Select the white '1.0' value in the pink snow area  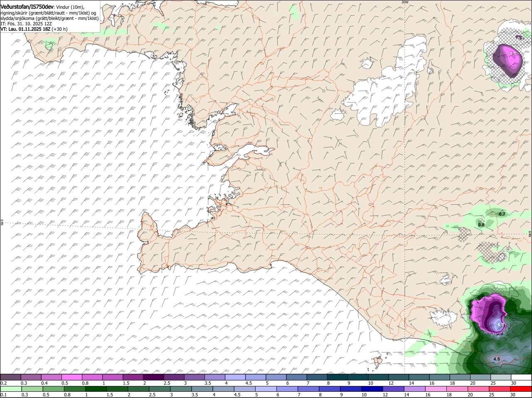click(512, 54)
